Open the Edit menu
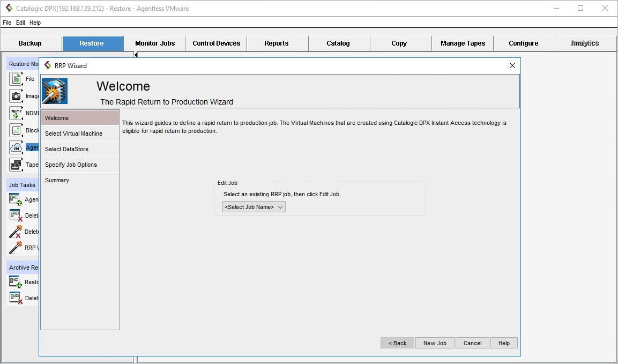 pos(20,23)
